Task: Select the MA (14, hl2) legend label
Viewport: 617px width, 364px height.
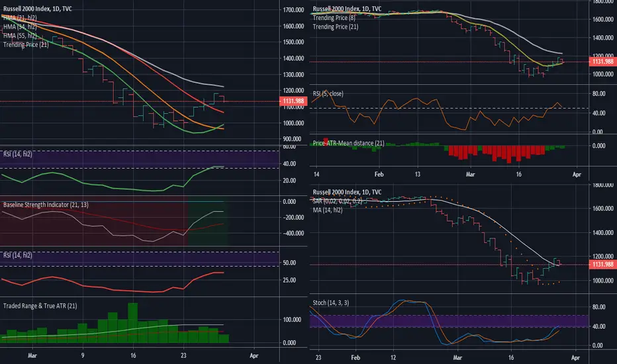Action: pyautogui.click(x=328, y=210)
